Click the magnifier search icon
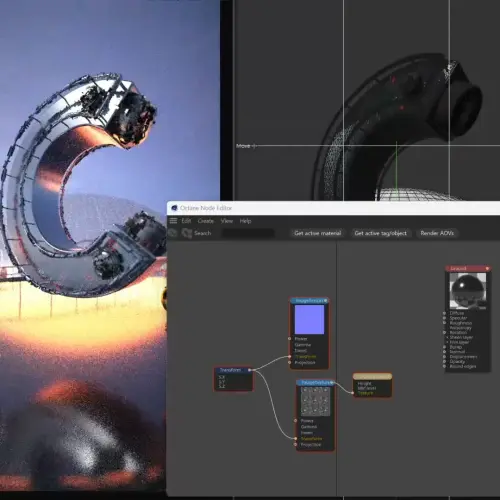 (187, 233)
